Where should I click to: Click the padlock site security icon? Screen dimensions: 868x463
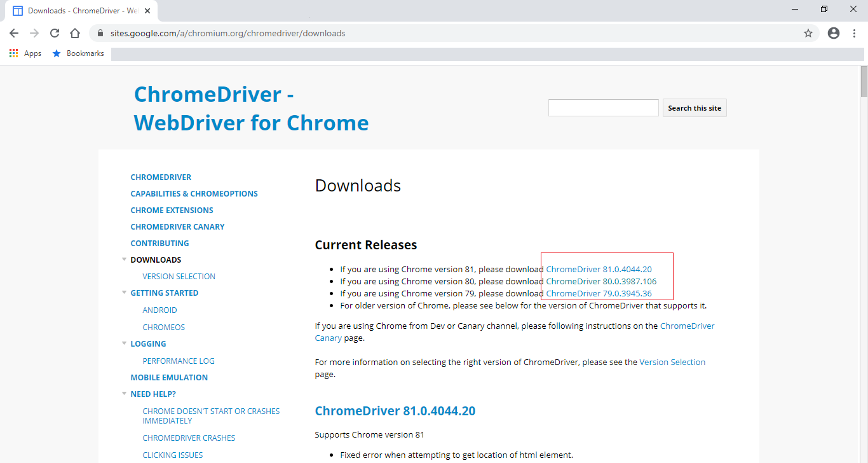[x=100, y=33]
